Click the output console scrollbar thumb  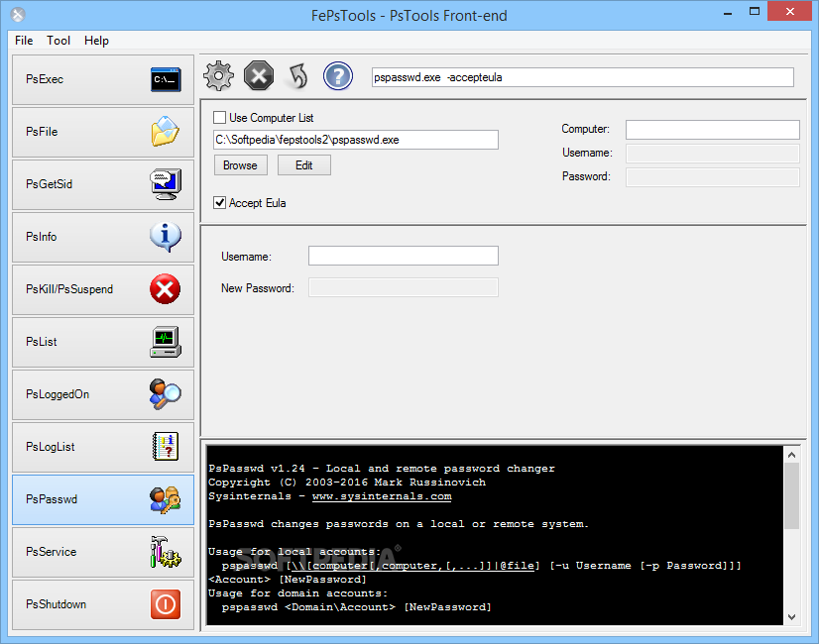click(791, 495)
